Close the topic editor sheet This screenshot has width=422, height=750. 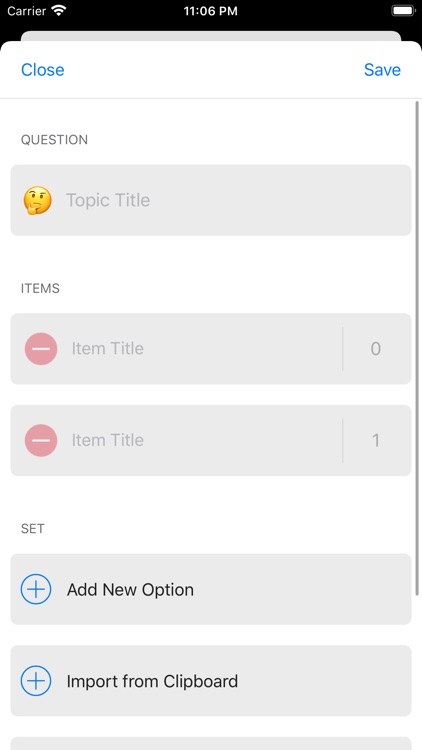click(43, 70)
